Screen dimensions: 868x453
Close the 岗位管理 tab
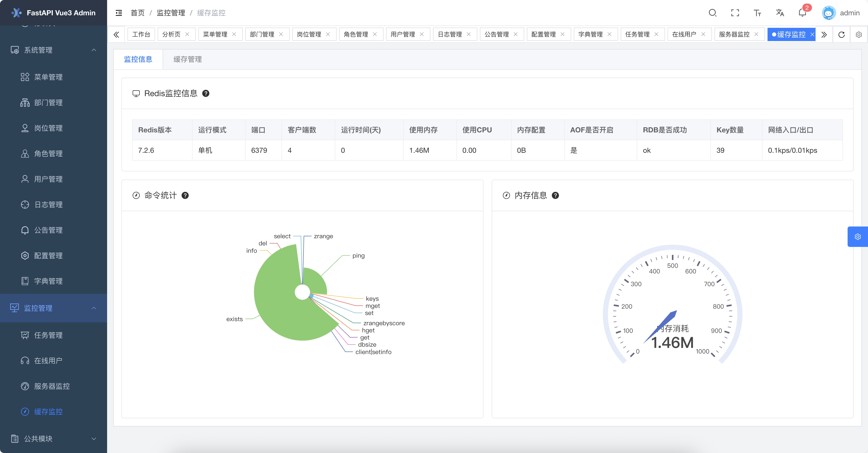(328, 34)
